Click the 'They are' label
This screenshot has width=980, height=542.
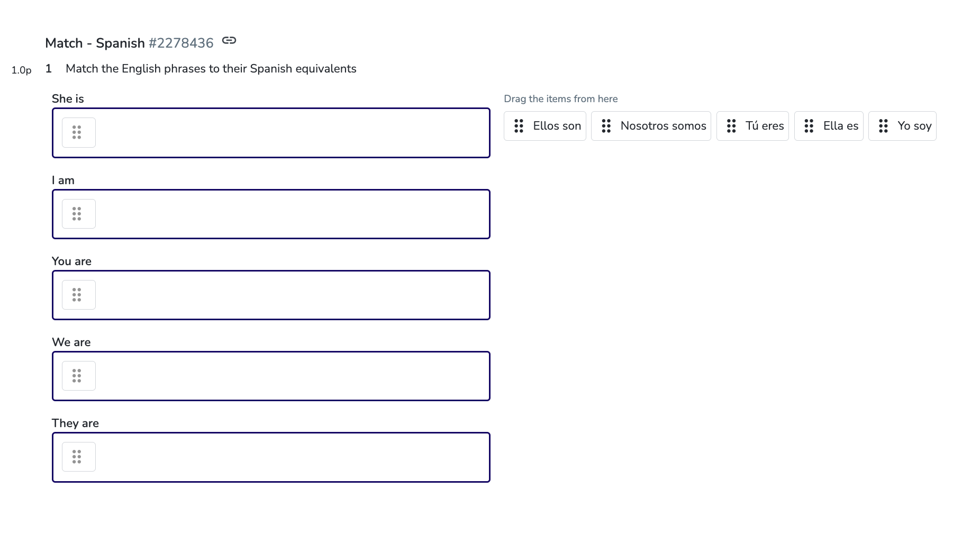[75, 423]
